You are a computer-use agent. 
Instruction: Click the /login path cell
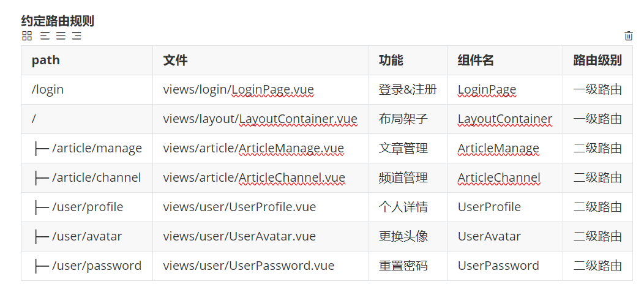(x=87, y=89)
